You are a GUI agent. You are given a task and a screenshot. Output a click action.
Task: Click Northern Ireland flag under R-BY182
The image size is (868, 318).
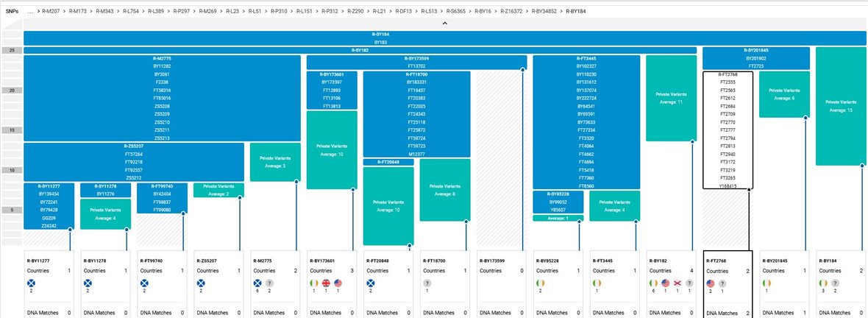click(x=677, y=283)
